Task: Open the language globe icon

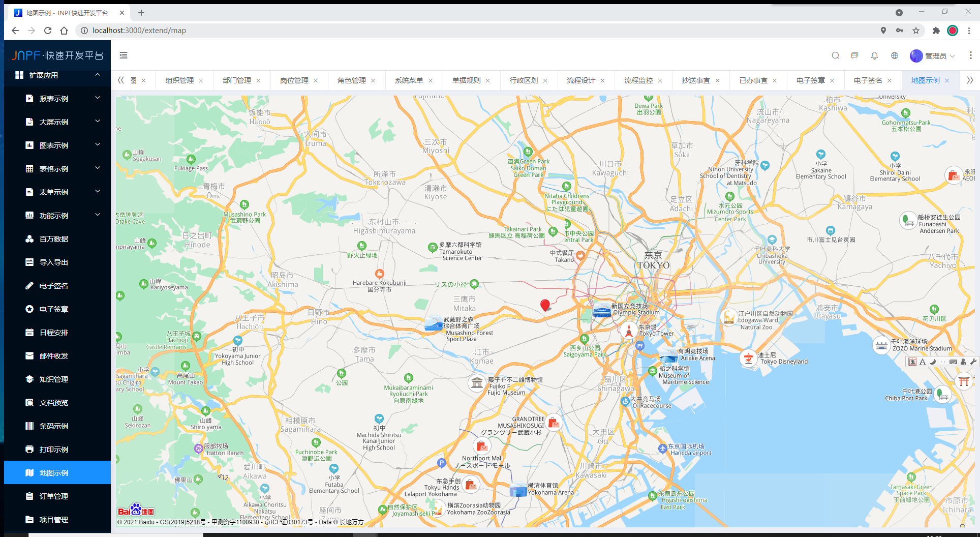Action: (895, 55)
